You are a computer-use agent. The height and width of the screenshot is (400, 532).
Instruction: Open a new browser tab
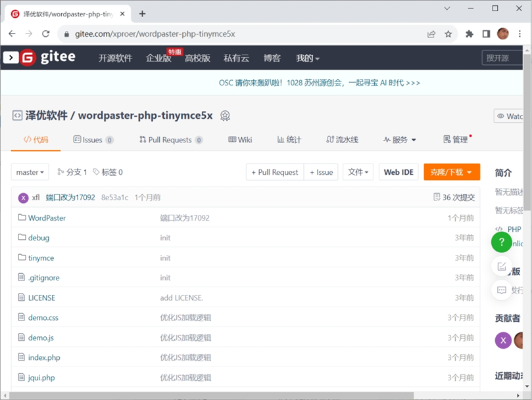pos(143,14)
